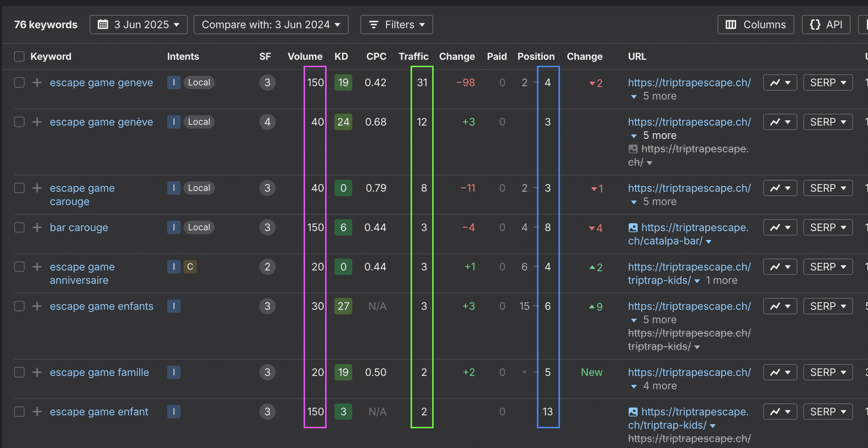Sort by Position column header
Image resolution: width=868 pixels, height=448 pixels.
coord(536,56)
